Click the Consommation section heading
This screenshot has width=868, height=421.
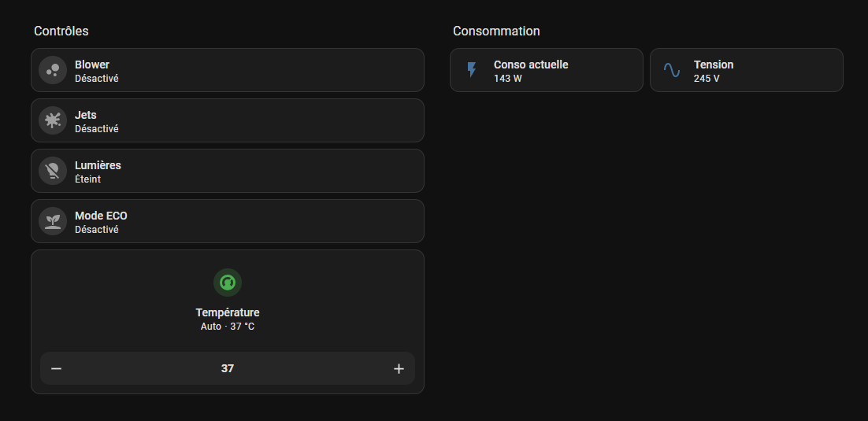click(496, 31)
